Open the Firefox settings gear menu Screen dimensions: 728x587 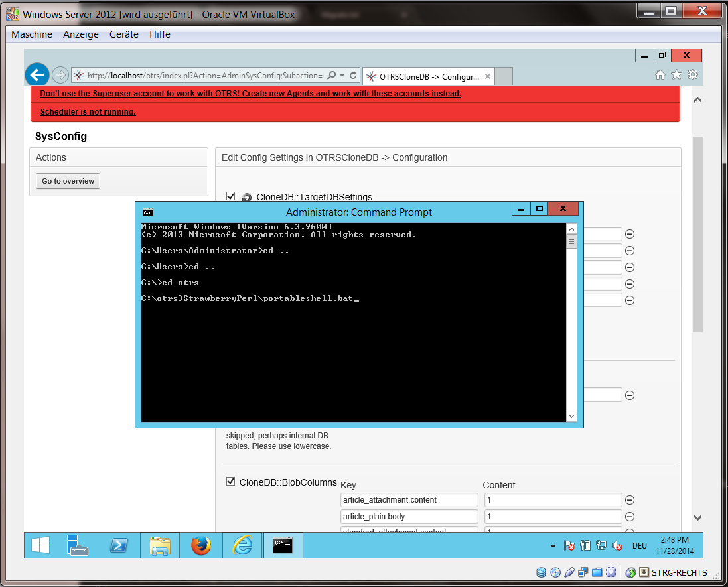coord(692,75)
